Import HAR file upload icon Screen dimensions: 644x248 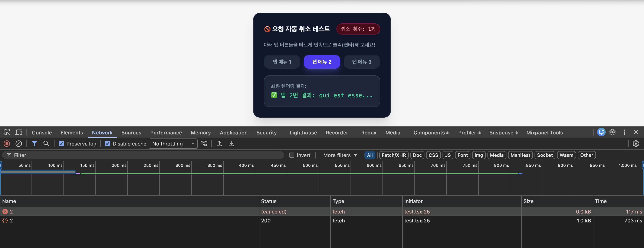[x=219, y=144]
